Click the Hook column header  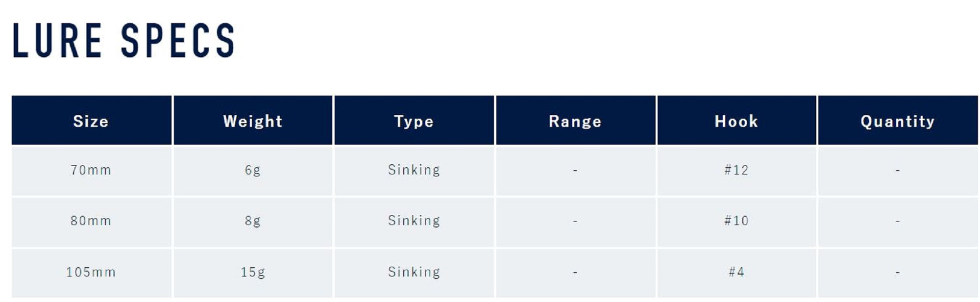[x=736, y=121]
